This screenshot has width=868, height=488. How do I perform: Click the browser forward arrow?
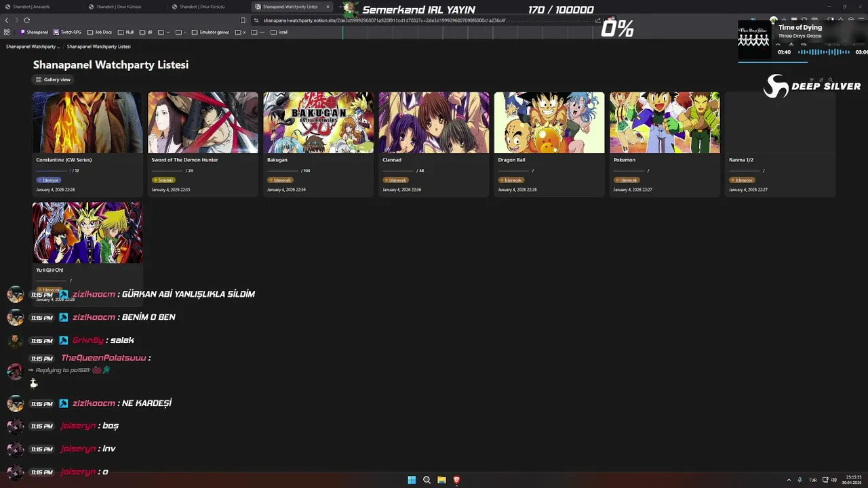(x=17, y=20)
